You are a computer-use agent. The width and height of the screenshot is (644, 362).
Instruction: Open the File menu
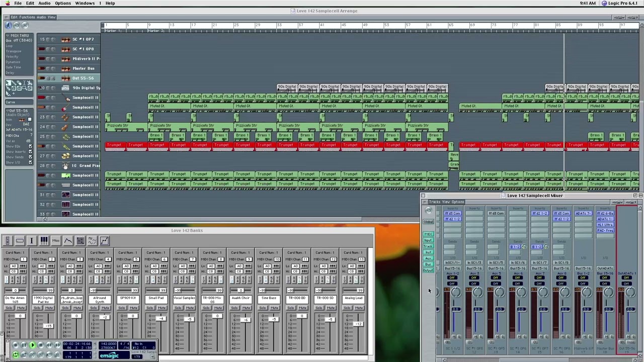(18, 3)
